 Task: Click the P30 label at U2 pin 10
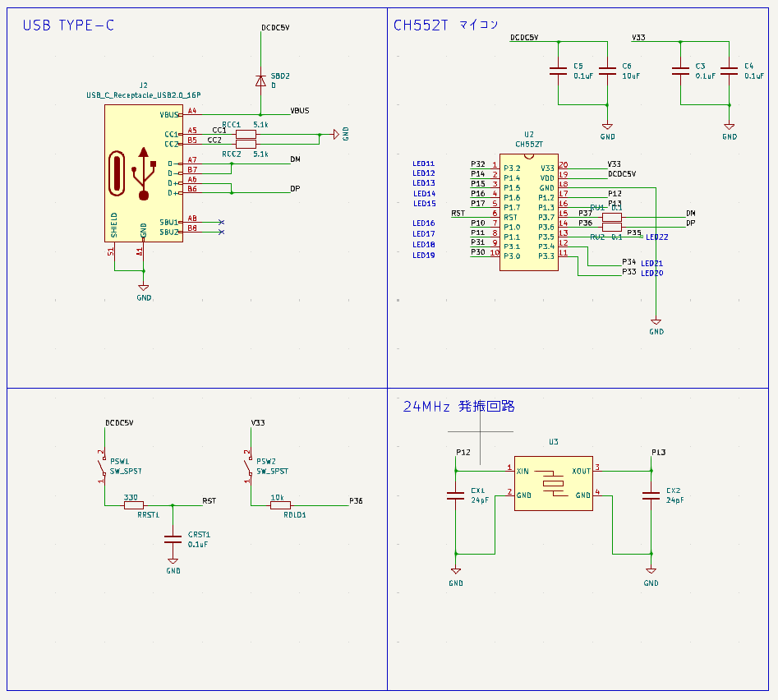478,252
